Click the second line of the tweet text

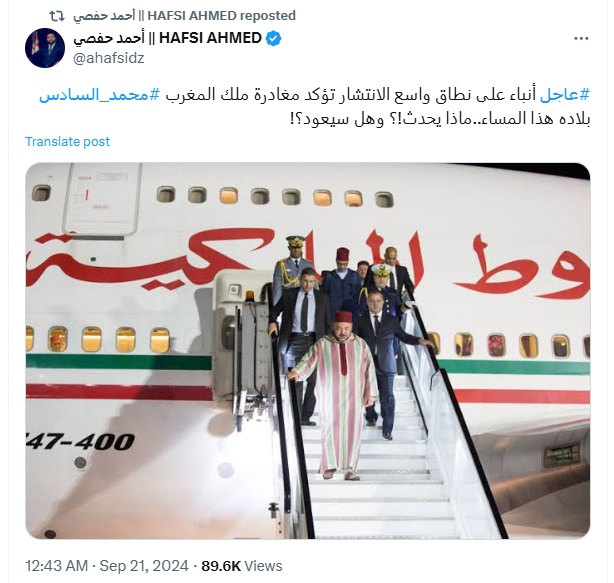440,119
